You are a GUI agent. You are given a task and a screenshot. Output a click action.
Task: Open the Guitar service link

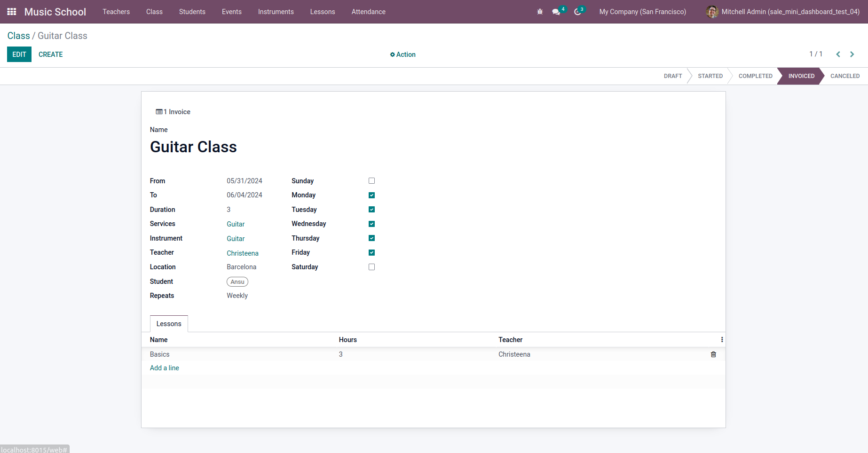pyautogui.click(x=236, y=224)
